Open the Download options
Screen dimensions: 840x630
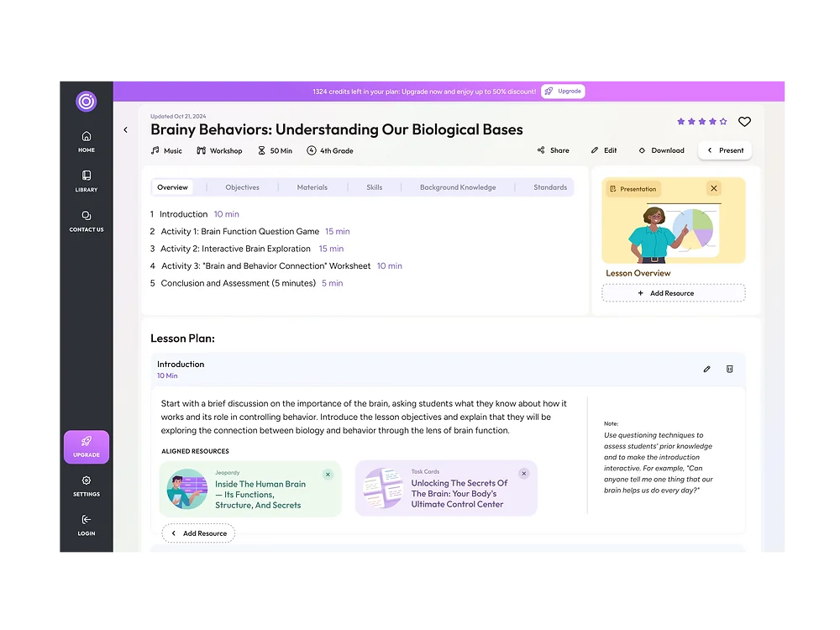click(661, 150)
